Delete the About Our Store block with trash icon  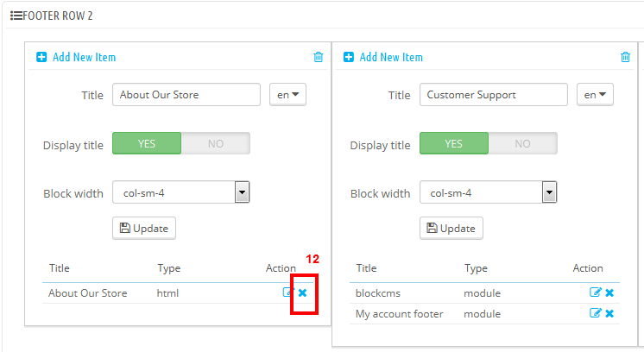coord(319,57)
